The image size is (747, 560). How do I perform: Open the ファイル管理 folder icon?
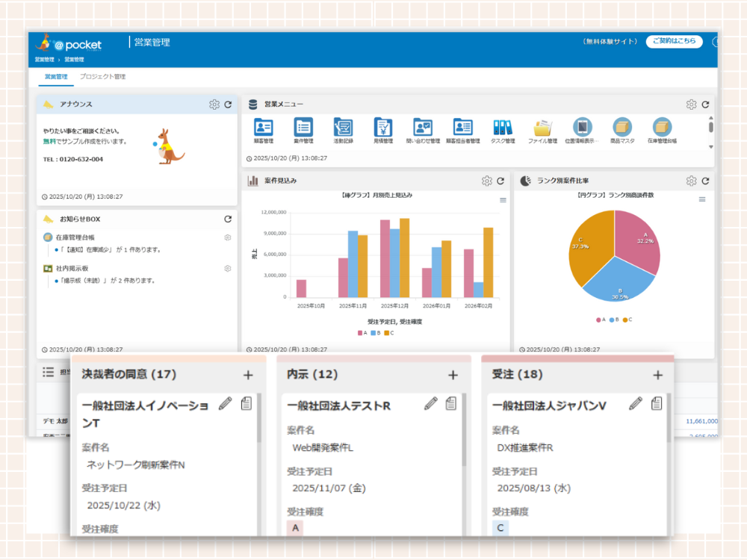click(542, 127)
